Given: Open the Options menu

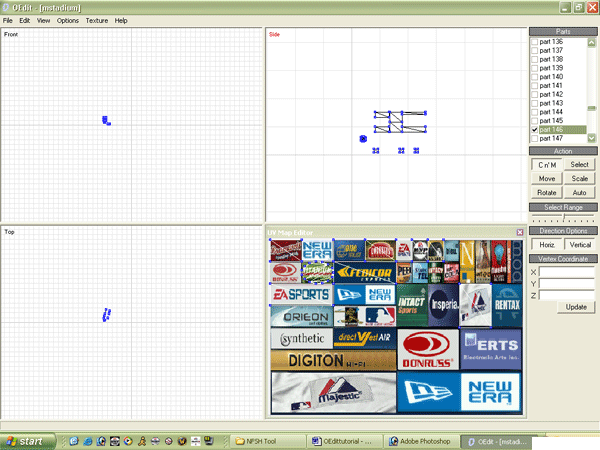Looking at the screenshot, I should click(68, 21).
